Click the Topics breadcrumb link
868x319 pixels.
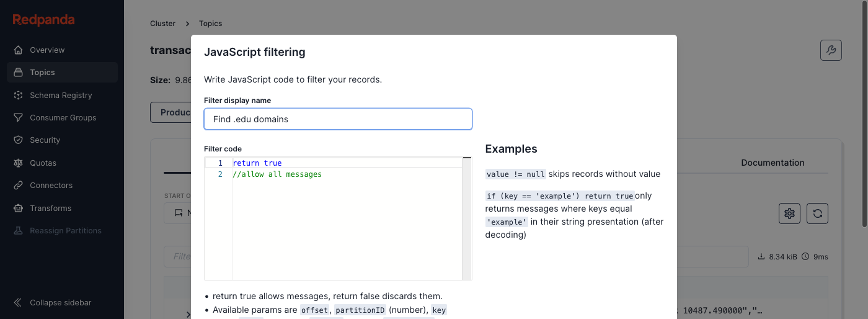pos(210,24)
